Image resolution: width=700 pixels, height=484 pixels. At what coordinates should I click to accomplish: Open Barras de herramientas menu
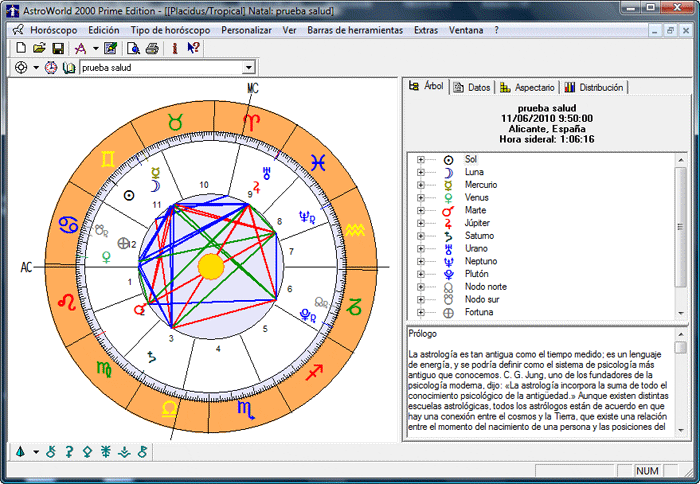point(355,30)
